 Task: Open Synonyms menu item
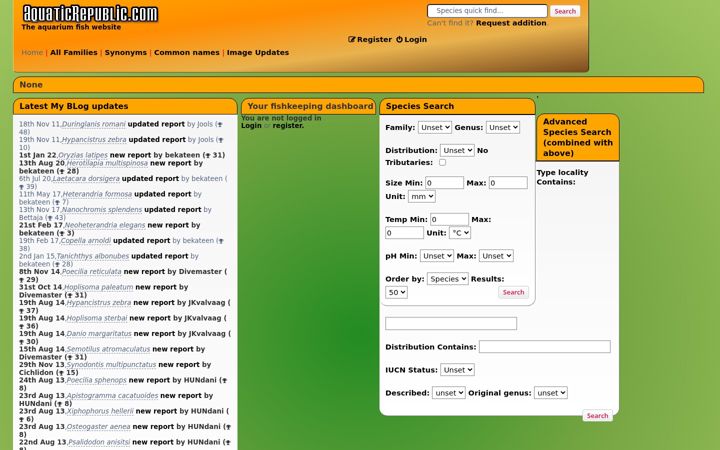click(x=126, y=52)
